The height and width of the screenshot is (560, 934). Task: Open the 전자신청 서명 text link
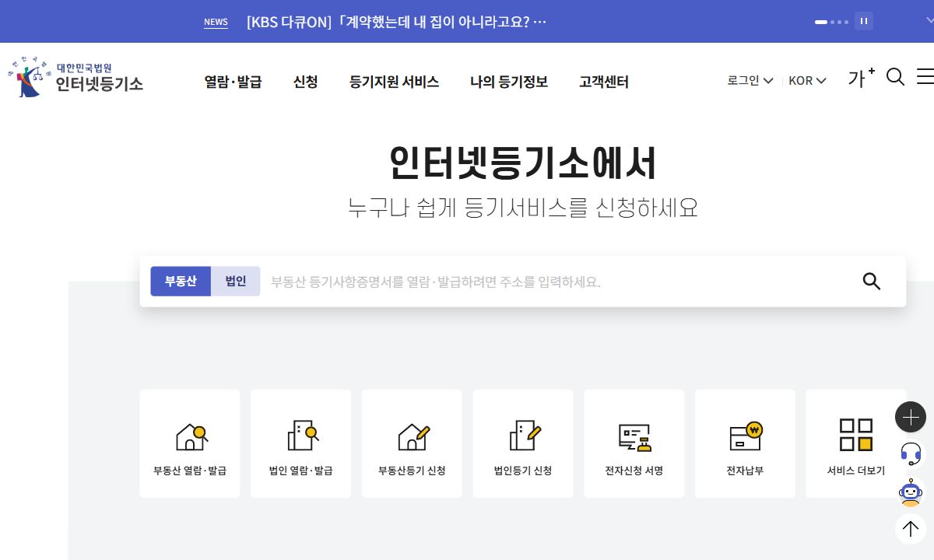point(634,471)
